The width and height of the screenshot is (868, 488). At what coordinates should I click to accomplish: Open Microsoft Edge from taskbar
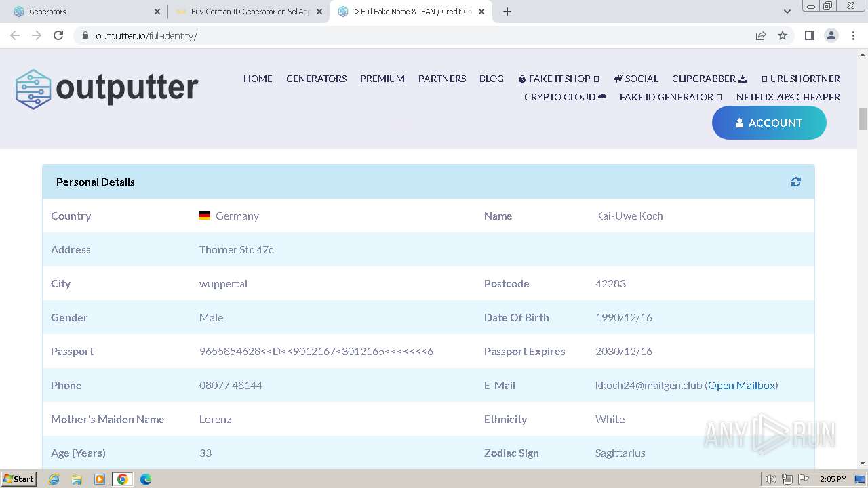146,479
